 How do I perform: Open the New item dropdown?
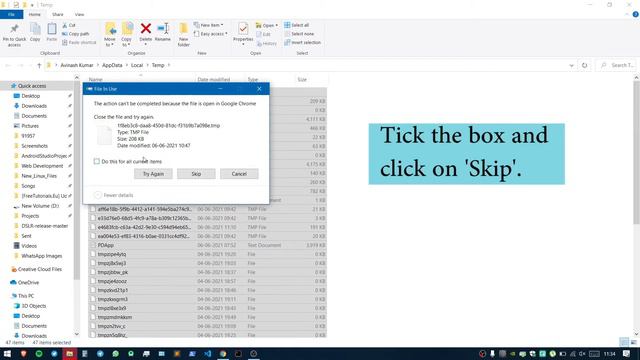tap(209, 25)
